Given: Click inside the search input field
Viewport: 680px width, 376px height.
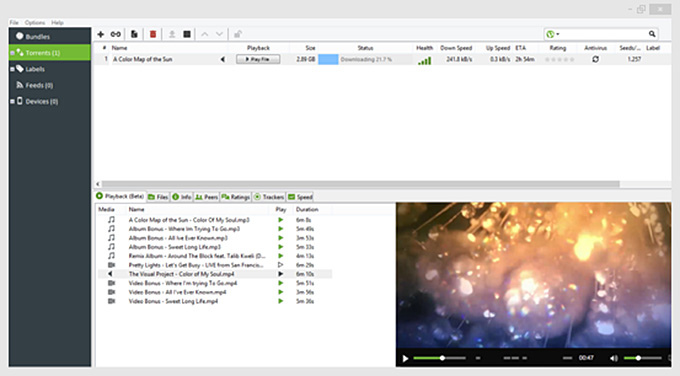Looking at the screenshot, I should [x=603, y=34].
